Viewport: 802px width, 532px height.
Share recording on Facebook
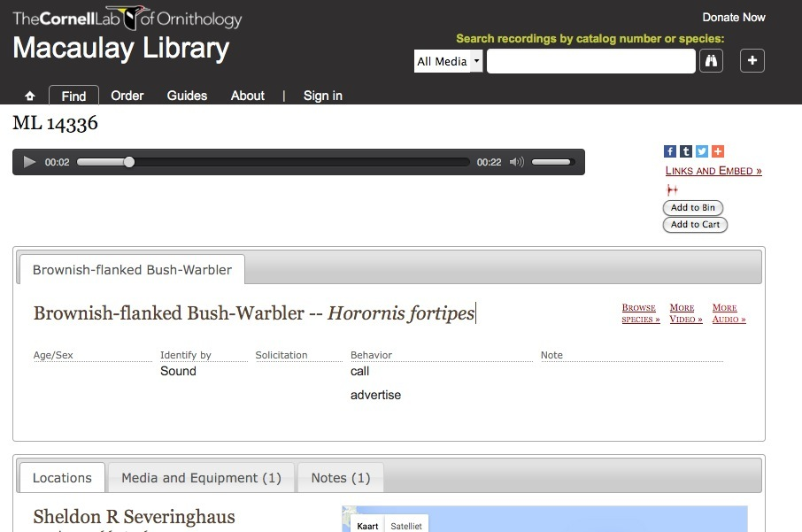tap(670, 151)
